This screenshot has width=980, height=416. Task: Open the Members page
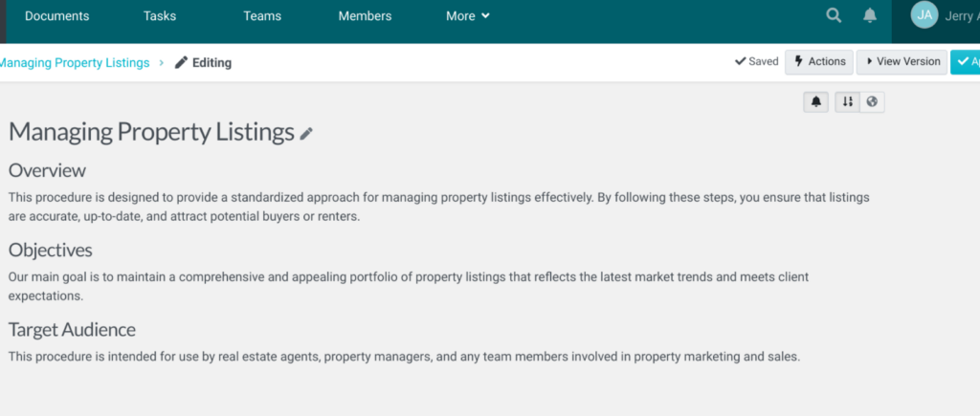click(365, 16)
